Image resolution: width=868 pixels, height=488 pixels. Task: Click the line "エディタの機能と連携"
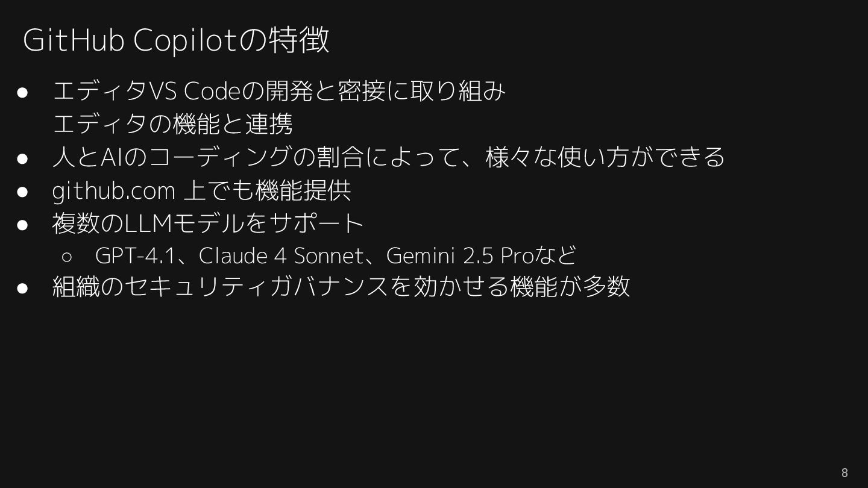[x=172, y=124]
